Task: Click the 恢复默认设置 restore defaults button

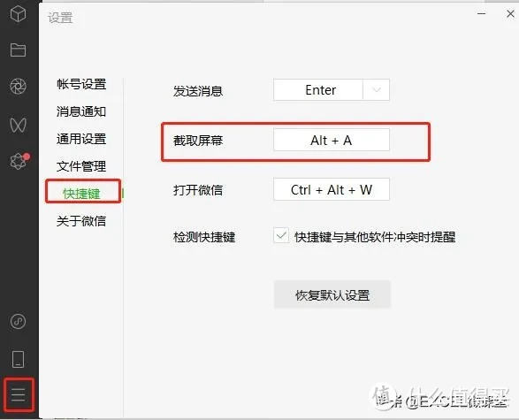Action: coord(332,295)
